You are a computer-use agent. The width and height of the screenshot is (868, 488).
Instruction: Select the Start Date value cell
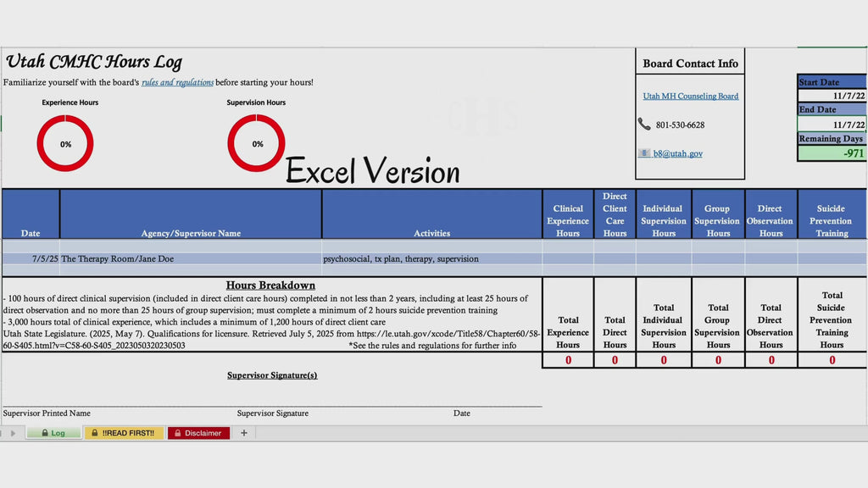coord(832,96)
